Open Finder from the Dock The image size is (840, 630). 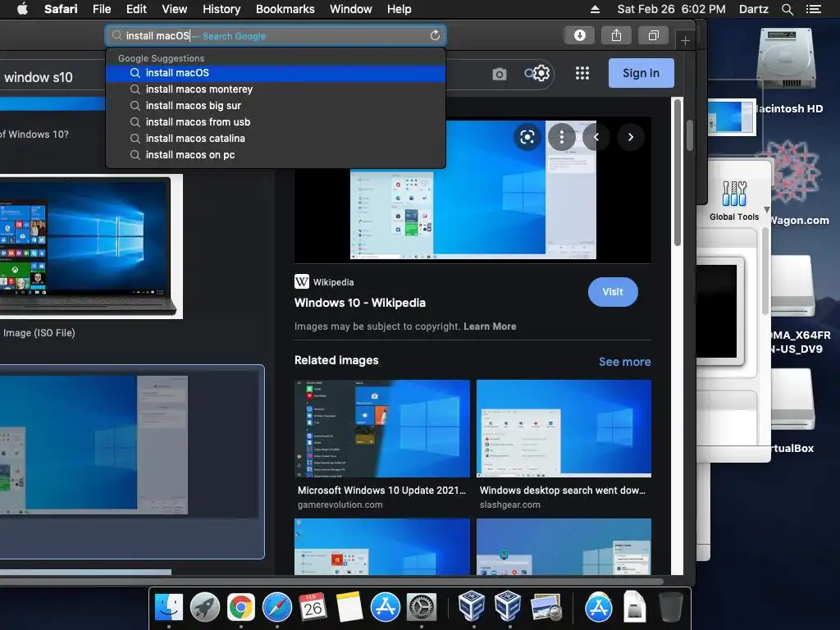coord(169,607)
